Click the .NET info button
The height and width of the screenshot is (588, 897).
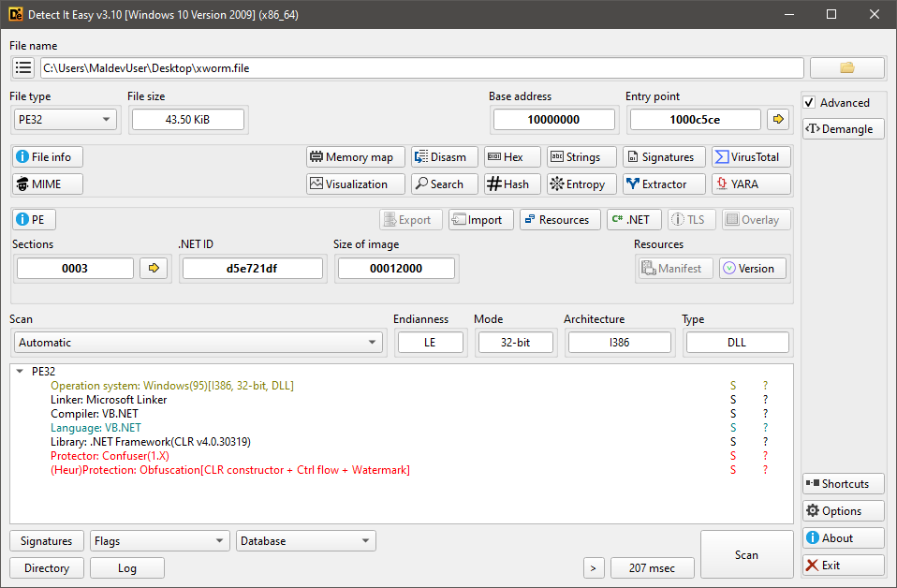(634, 220)
